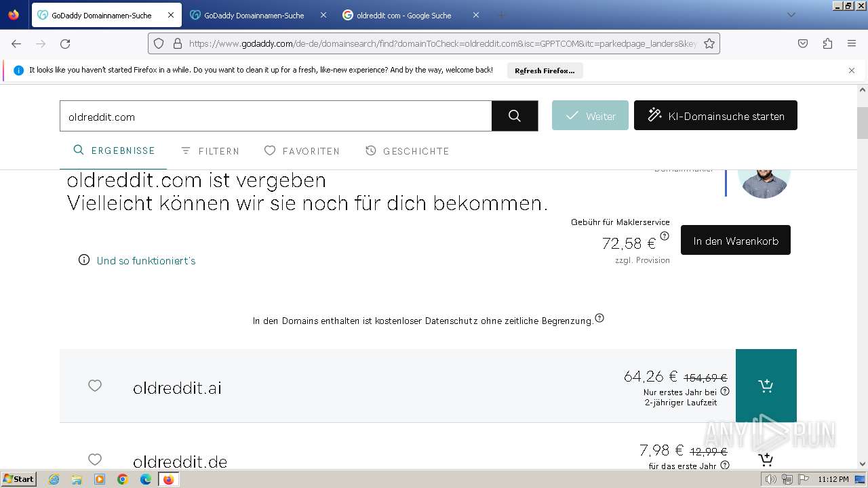Click In den Warenkorb button

tap(736, 241)
